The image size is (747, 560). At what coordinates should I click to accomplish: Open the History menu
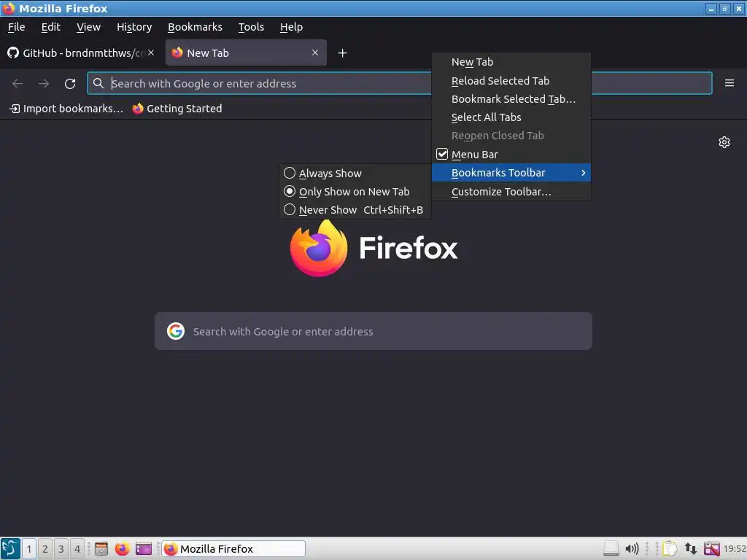[x=134, y=27]
